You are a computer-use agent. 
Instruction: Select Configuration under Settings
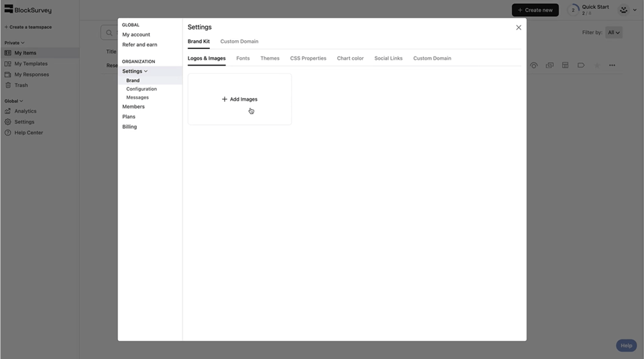[142, 89]
